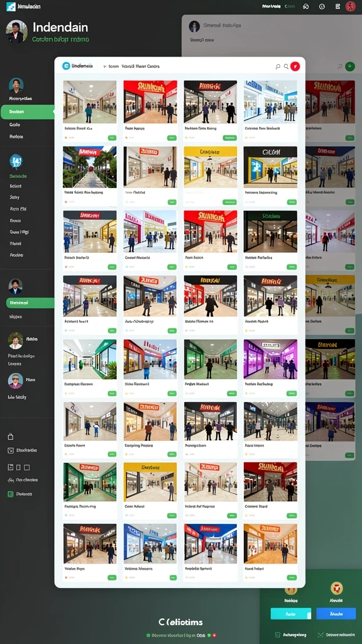Click the crossed-arrows icon at bottom-right panel footer
Viewport: 362px width, 644px height.
321,635
